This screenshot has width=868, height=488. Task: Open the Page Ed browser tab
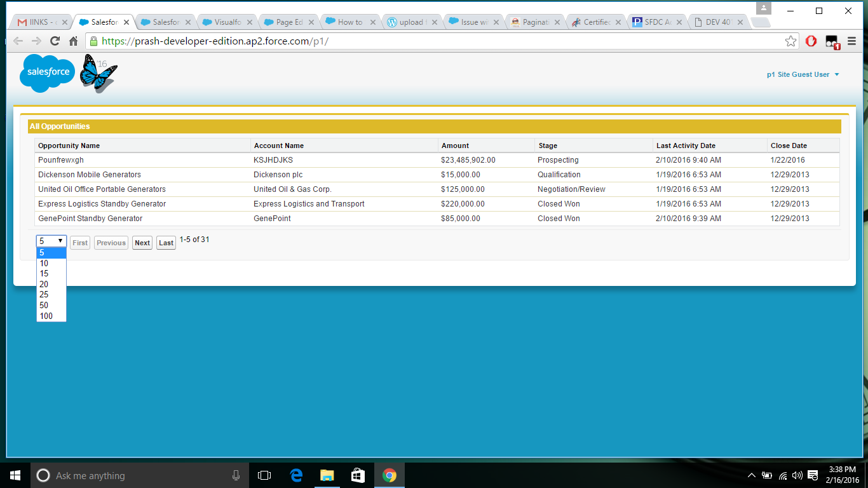288,22
